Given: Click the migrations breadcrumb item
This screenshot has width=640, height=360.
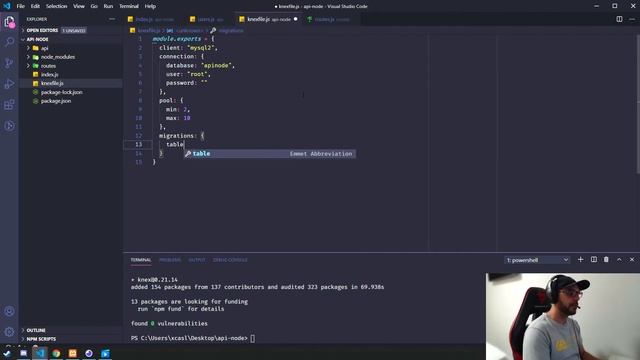Looking at the screenshot, I should tap(231, 31).
